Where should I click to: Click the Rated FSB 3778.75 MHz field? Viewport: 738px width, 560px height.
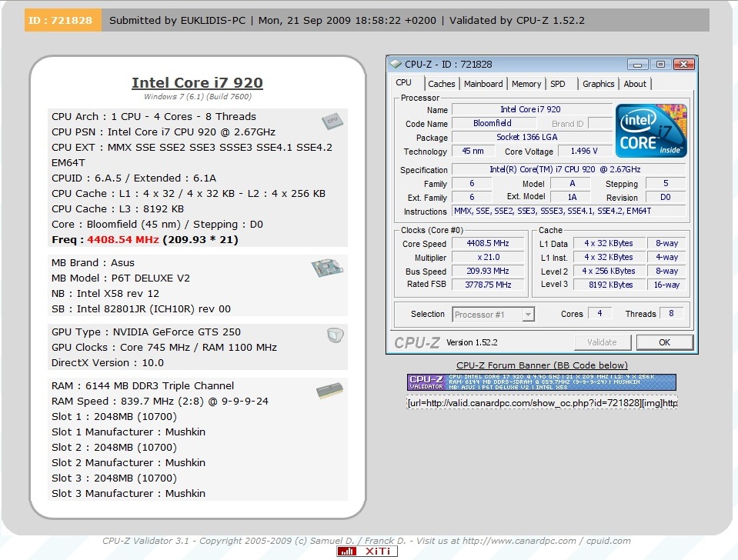click(488, 285)
